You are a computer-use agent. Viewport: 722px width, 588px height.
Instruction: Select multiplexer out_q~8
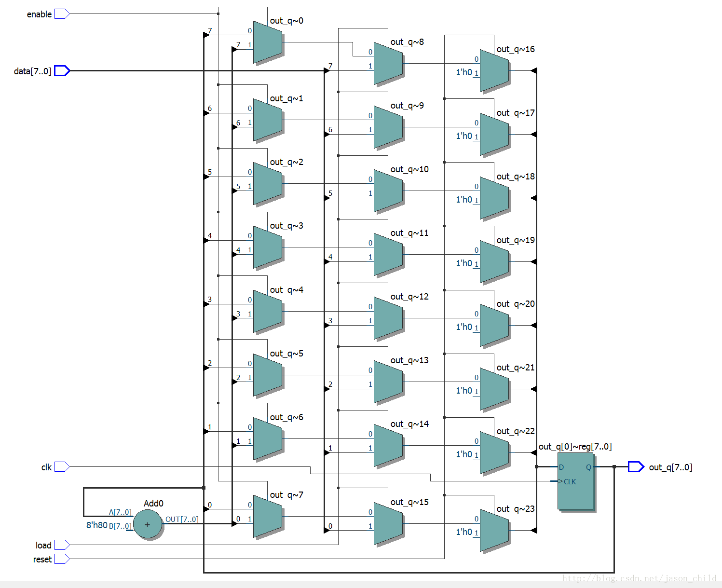pyautogui.click(x=388, y=64)
